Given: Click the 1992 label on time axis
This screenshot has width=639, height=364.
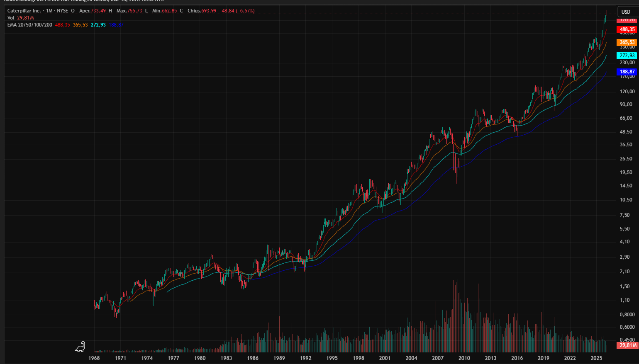Looking at the screenshot, I should tap(306, 358).
